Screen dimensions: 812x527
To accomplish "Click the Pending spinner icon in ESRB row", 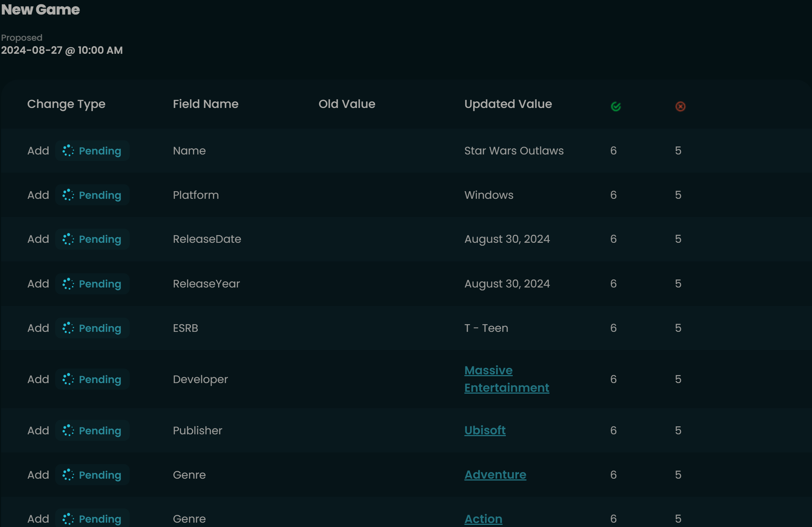I will pyautogui.click(x=68, y=328).
